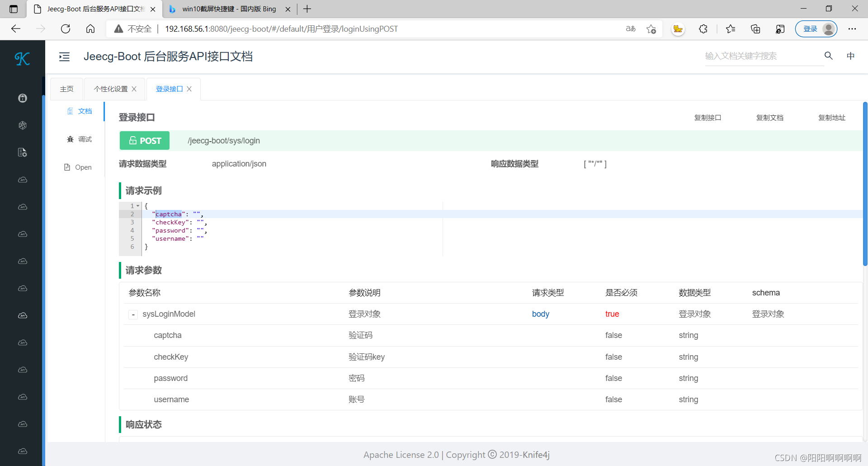
Task: Add page to favorites star-plus icon
Action: tap(651, 29)
